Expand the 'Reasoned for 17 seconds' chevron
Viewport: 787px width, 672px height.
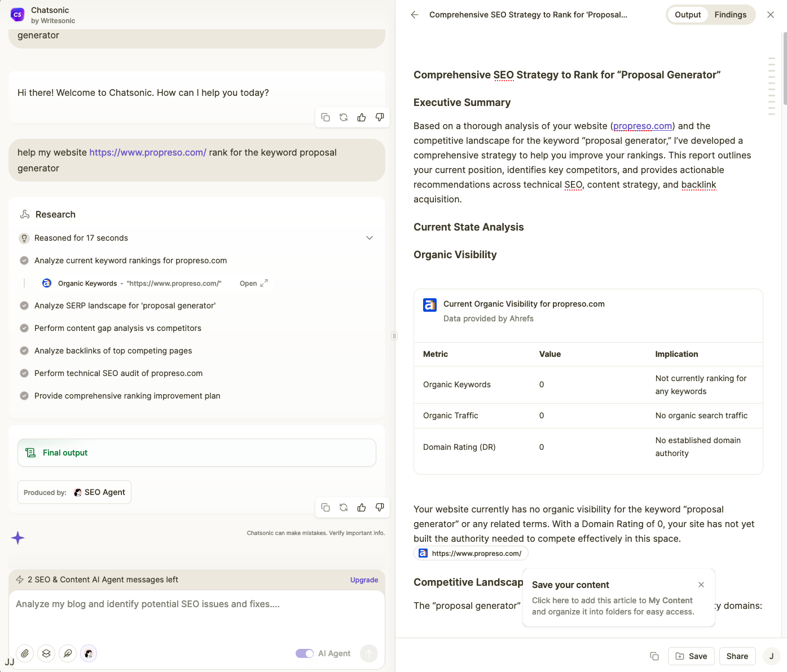coord(370,238)
